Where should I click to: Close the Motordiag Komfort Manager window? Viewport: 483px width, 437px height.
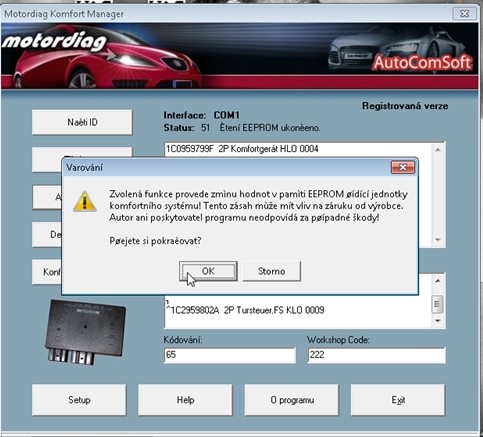coord(464,14)
